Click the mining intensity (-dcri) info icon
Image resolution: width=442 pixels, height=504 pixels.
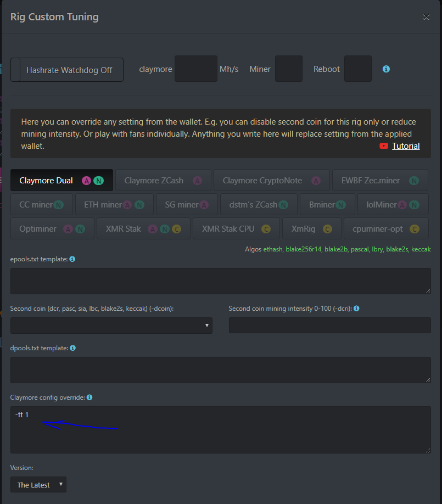tap(356, 308)
